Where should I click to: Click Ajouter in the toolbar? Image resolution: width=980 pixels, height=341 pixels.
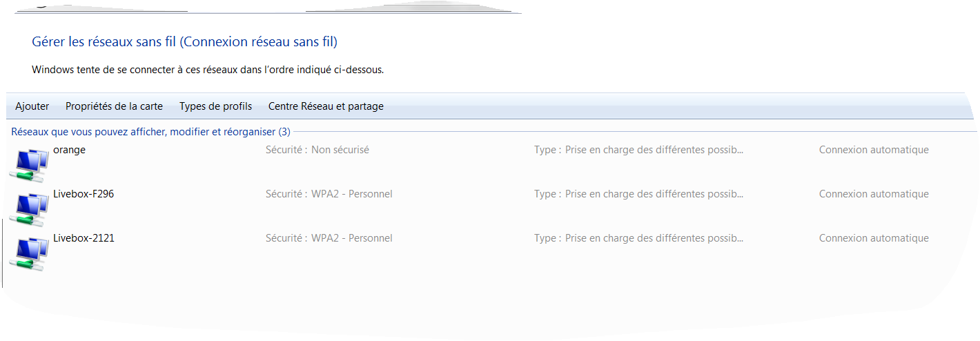pyautogui.click(x=32, y=106)
